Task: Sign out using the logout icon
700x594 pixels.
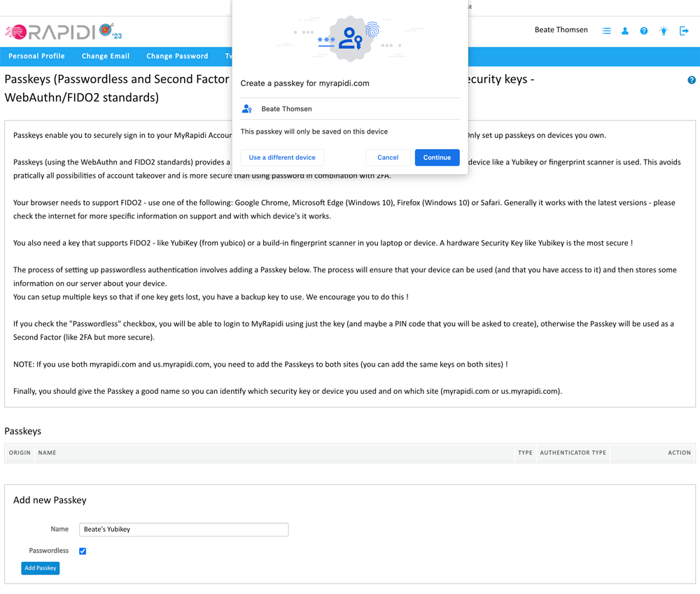Action: [x=684, y=31]
